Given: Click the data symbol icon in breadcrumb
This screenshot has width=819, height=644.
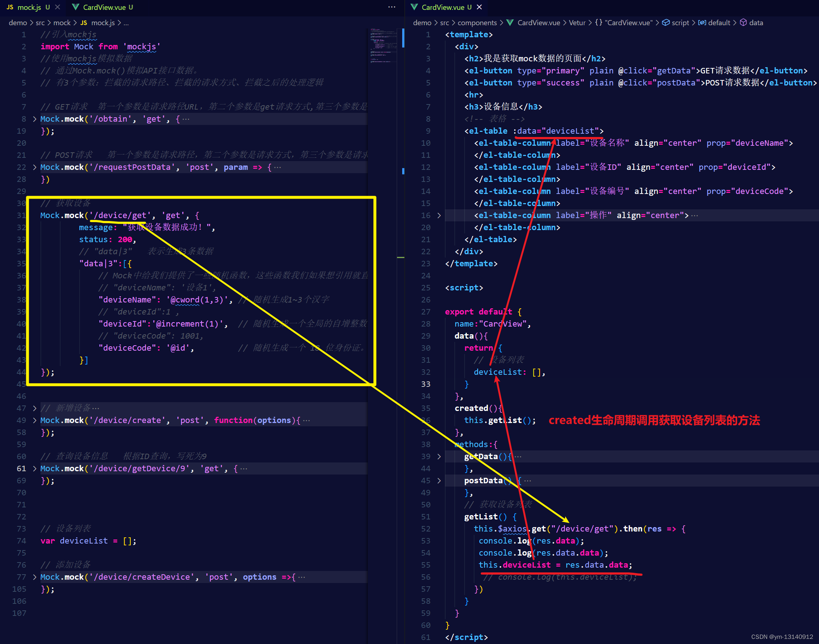Looking at the screenshot, I should [743, 23].
